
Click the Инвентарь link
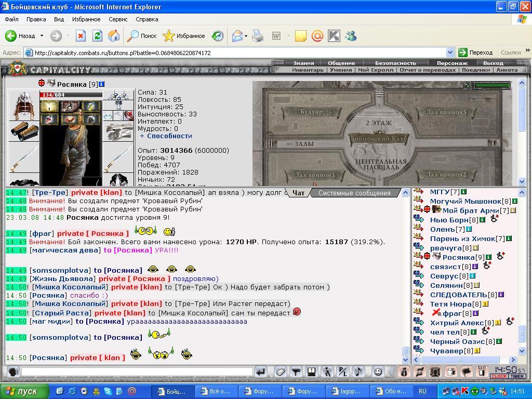click(x=308, y=70)
